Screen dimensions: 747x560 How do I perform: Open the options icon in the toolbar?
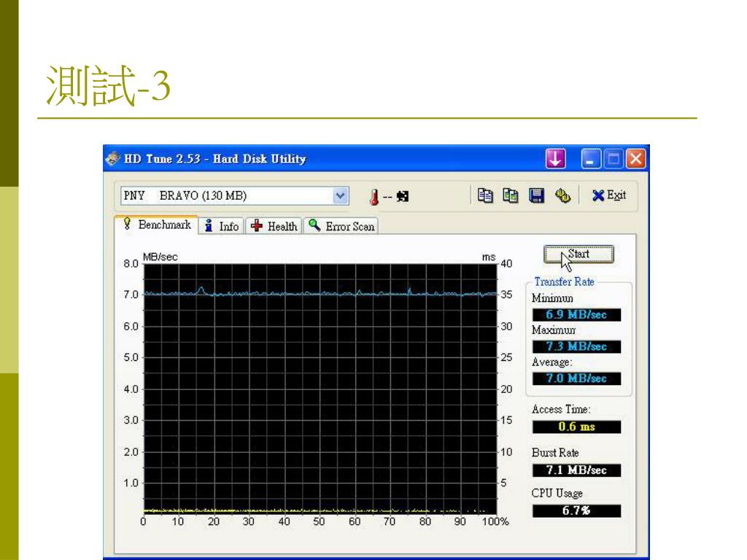[x=562, y=195]
